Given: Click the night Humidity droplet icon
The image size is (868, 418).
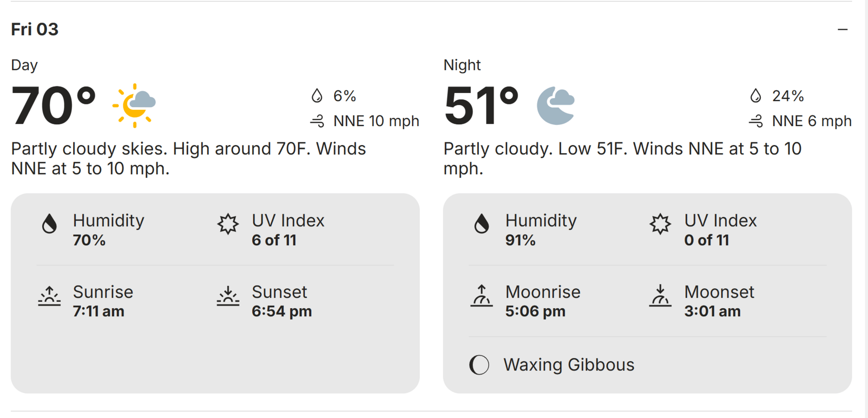Looking at the screenshot, I should point(481,224).
